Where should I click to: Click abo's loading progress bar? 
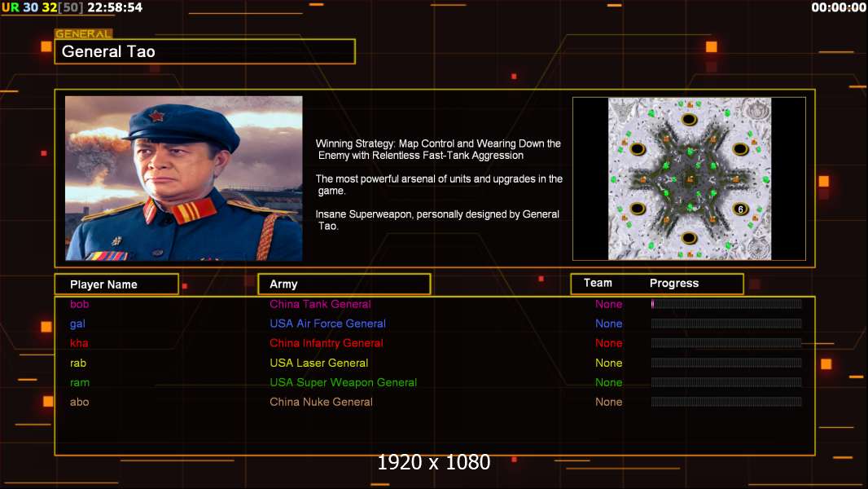726,402
